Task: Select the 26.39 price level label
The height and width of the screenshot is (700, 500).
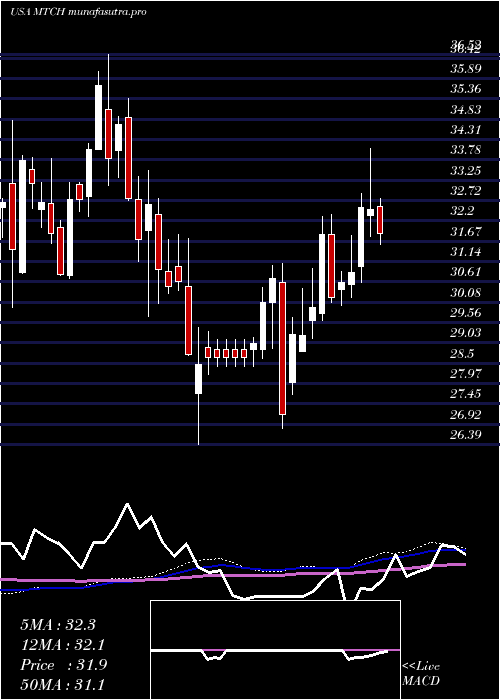Action: click(x=466, y=434)
